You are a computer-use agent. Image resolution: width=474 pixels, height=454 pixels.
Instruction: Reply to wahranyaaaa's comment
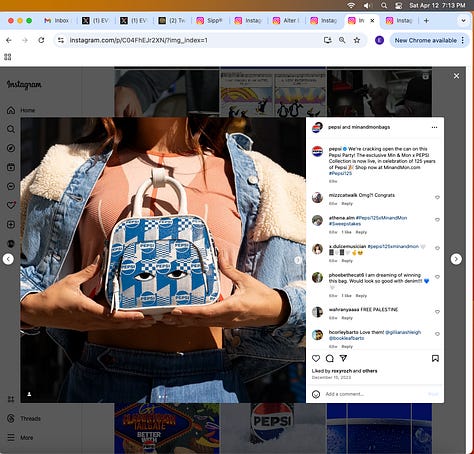[347, 318]
